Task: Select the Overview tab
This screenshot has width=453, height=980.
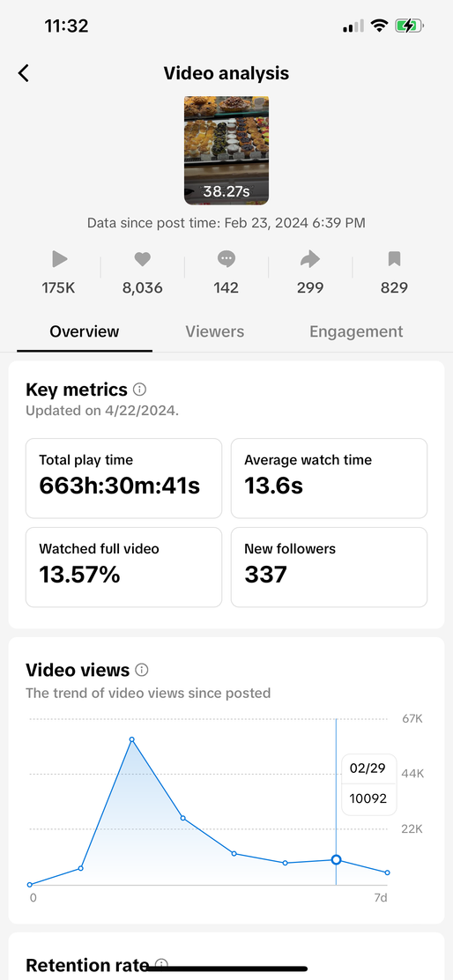Action: [x=85, y=331]
